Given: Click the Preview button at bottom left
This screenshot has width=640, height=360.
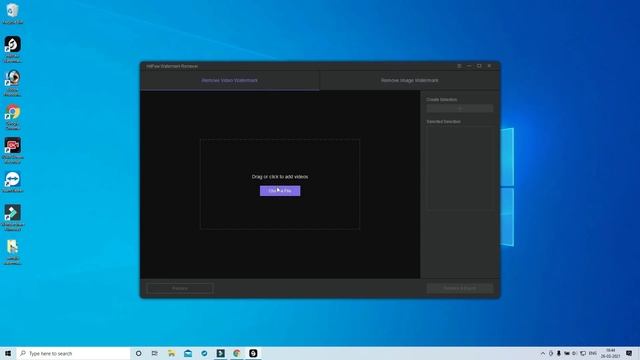Looking at the screenshot, I should click(x=180, y=288).
